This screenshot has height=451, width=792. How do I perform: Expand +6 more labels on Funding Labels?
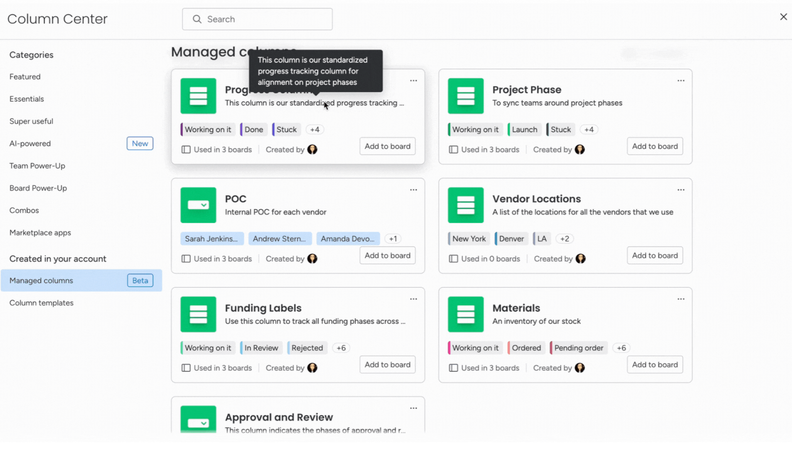click(x=341, y=347)
